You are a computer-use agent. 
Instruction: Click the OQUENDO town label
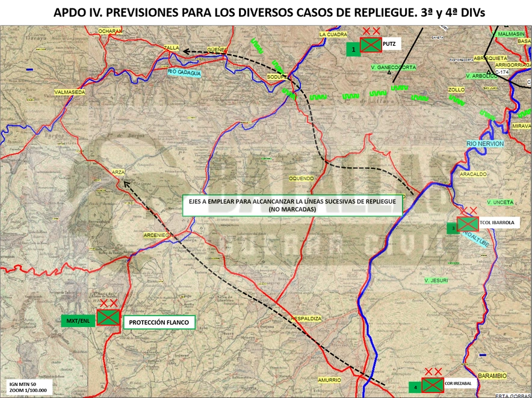[302, 179]
